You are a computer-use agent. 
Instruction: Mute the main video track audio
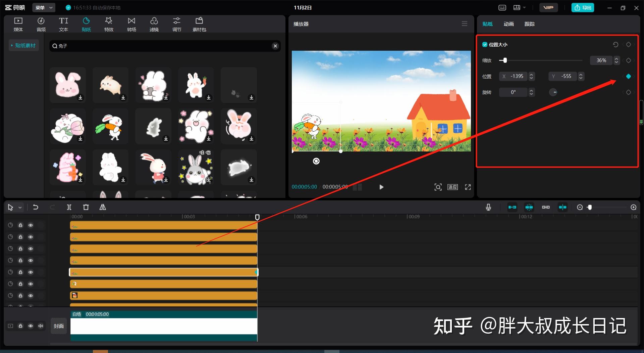[x=41, y=326]
